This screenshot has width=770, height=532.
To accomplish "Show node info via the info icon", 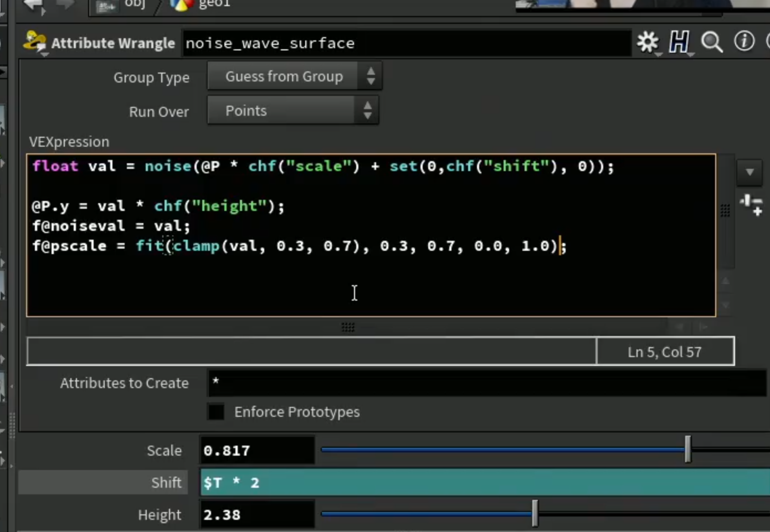I will pos(744,41).
